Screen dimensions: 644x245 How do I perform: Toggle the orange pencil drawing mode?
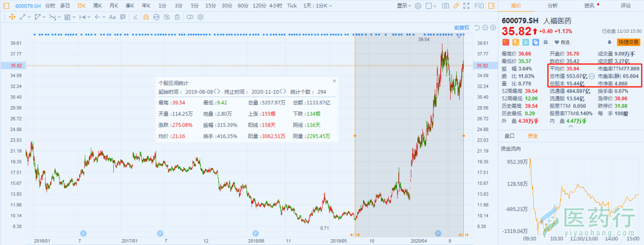point(456,6)
